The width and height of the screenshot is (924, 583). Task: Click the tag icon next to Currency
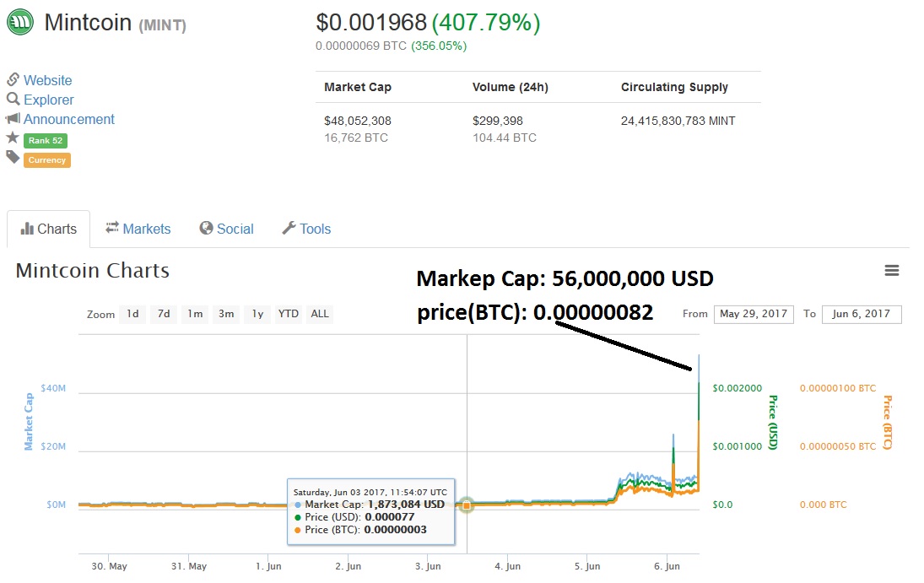click(x=13, y=157)
